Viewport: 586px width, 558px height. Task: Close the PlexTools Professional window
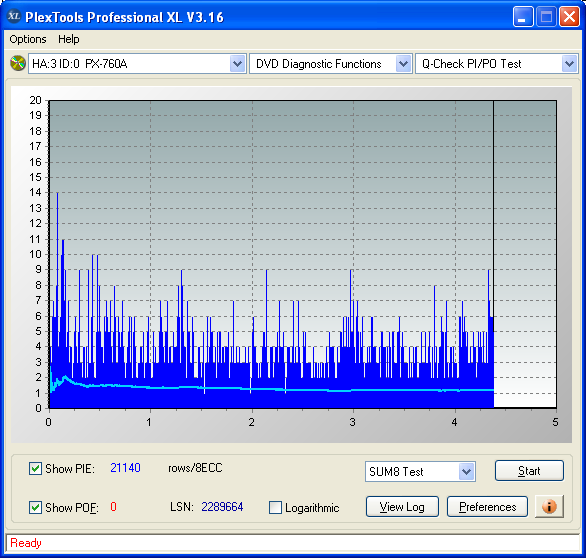[x=569, y=17]
